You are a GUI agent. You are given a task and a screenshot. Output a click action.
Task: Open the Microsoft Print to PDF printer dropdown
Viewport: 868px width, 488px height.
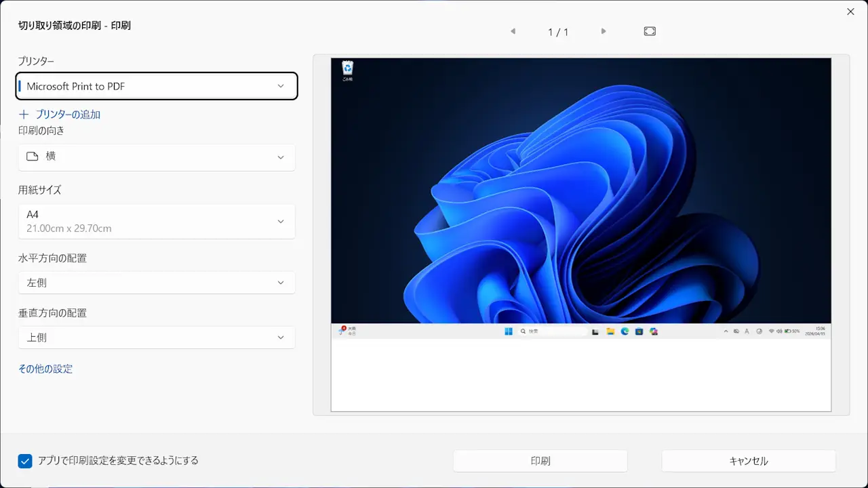coord(157,86)
